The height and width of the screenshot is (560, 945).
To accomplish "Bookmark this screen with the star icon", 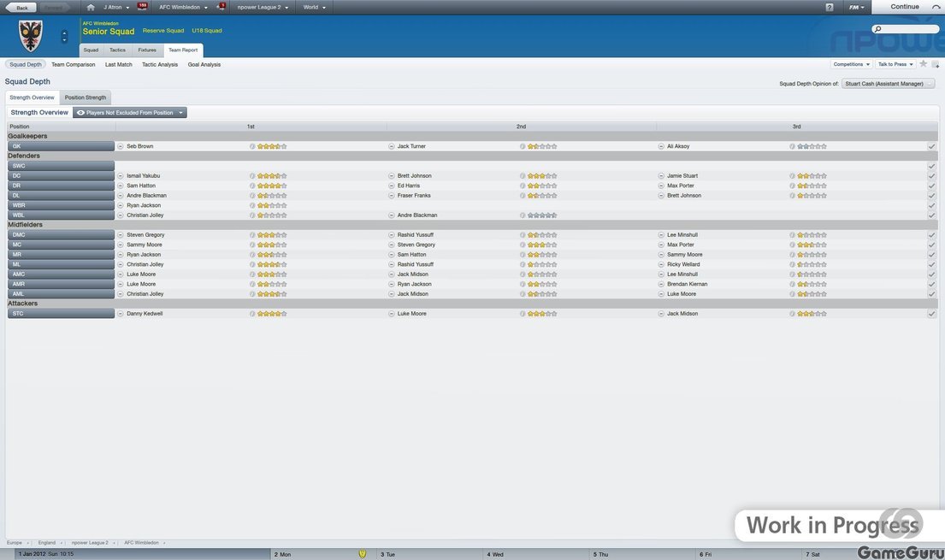I will coord(923,64).
